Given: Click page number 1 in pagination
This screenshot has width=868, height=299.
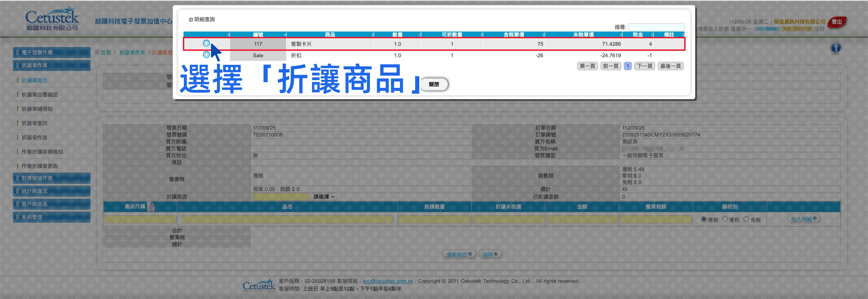Looking at the screenshot, I should (x=627, y=66).
